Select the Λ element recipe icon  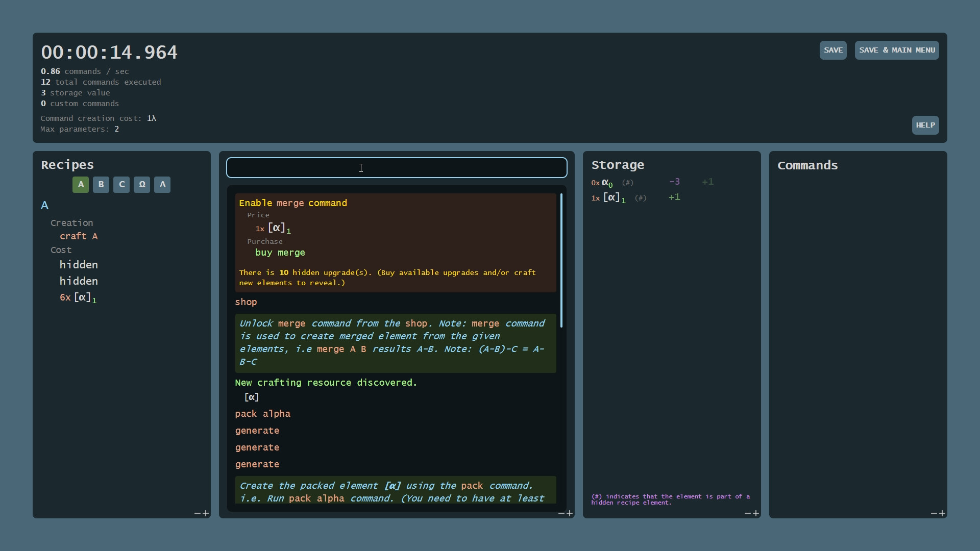[x=162, y=185]
